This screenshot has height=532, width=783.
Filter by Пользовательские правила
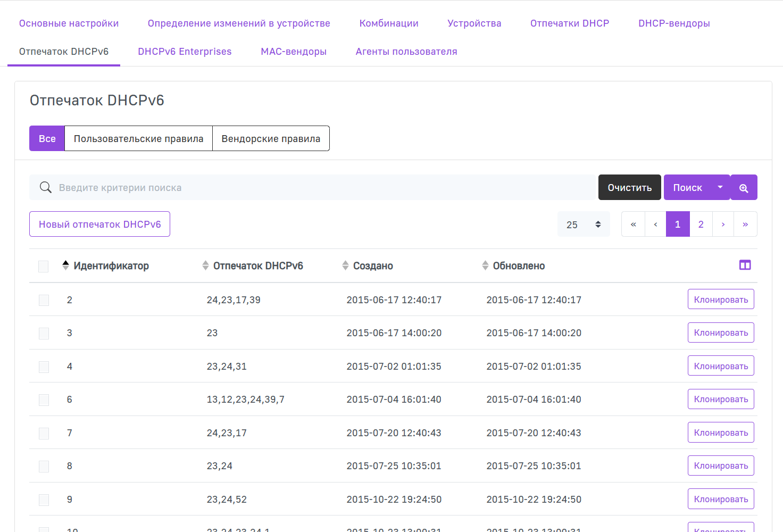(138, 139)
